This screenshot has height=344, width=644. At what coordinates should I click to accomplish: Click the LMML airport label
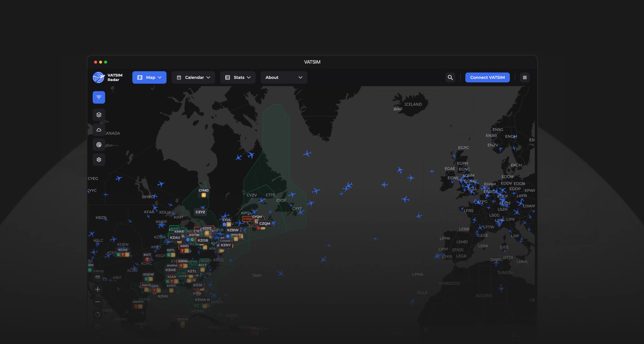pyautogui.click(x=523, y=261)
